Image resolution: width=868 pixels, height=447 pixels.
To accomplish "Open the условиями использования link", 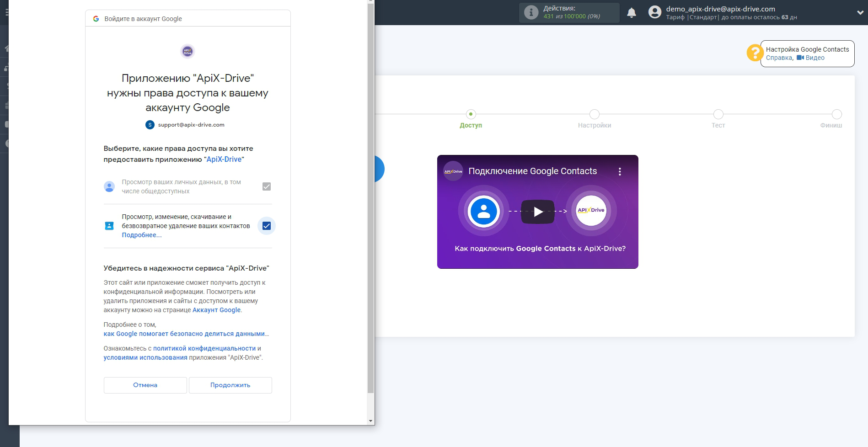I will (145, 358).
